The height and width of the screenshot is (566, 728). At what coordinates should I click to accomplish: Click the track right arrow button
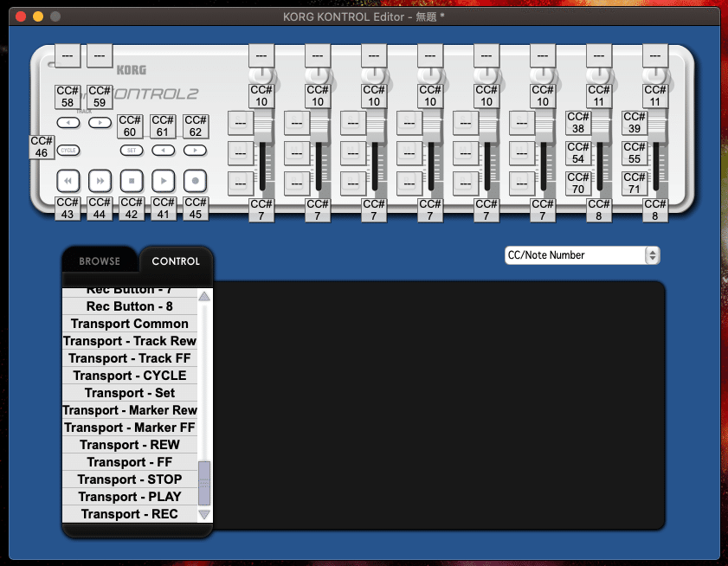[100, 123]
